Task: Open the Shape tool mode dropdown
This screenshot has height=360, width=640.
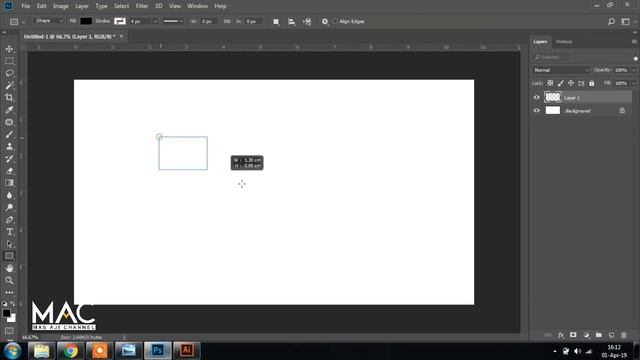Action: pyautogui.click(x=48, y=21)
